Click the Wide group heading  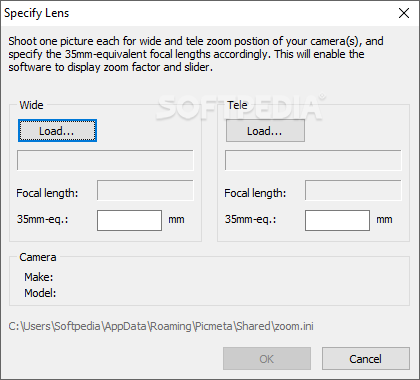pos(31,105)
